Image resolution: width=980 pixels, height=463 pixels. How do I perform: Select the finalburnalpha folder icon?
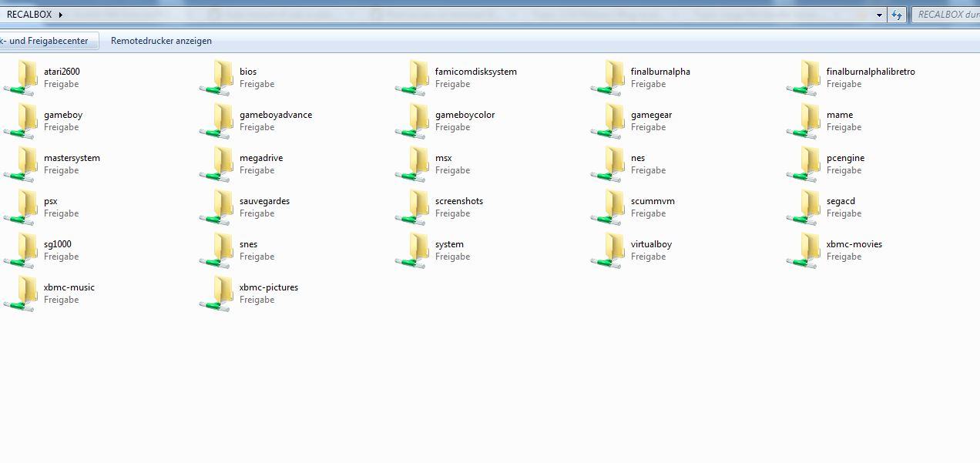click(x=608, y=78)
